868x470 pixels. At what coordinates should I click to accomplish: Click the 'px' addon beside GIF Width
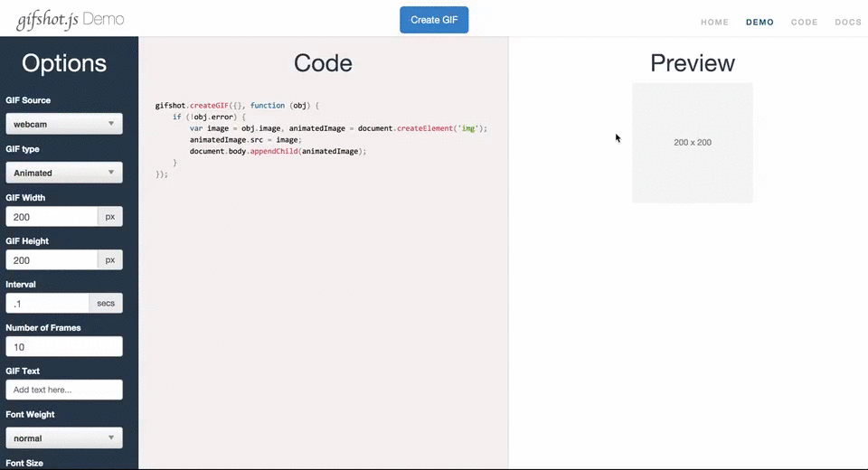click(x=110, y=216)
